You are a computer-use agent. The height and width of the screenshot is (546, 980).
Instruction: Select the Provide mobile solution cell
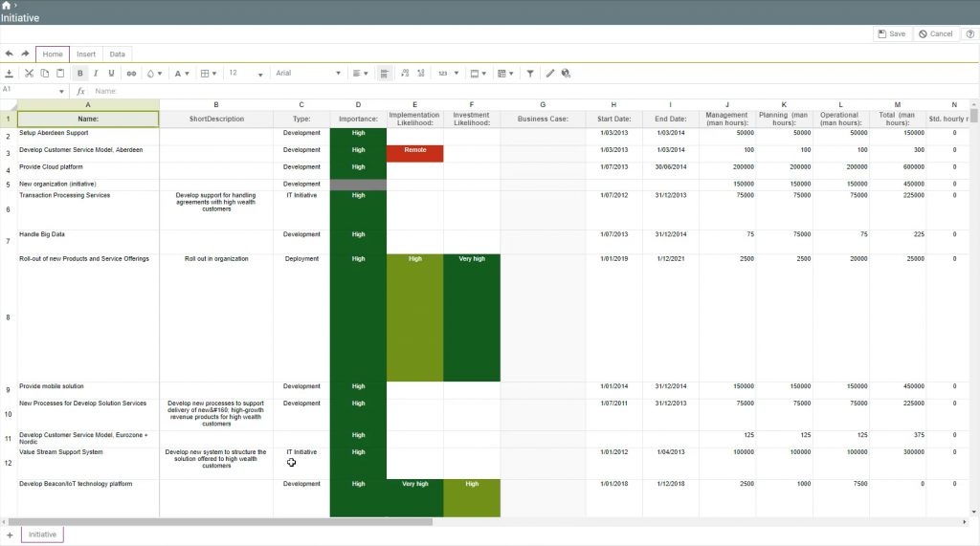click(88, 390)
